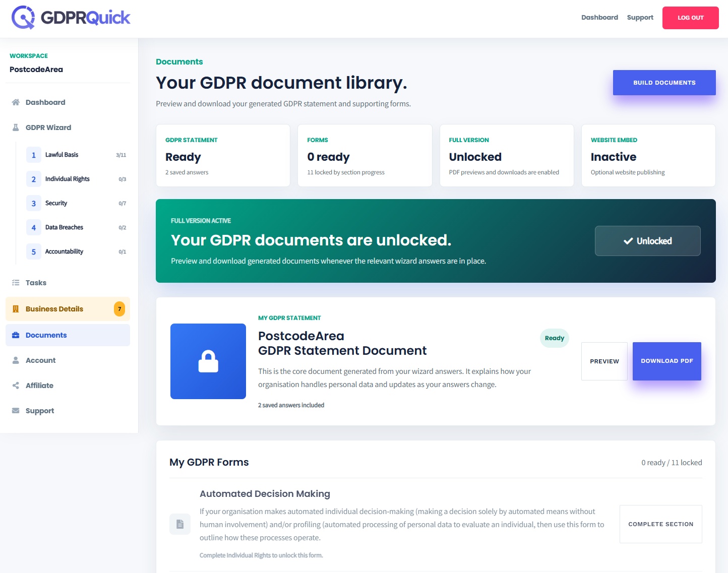Click the Individual Rights 0/3 progress count
The width and height of the screenshot is (728, 573).
(122, 179)
